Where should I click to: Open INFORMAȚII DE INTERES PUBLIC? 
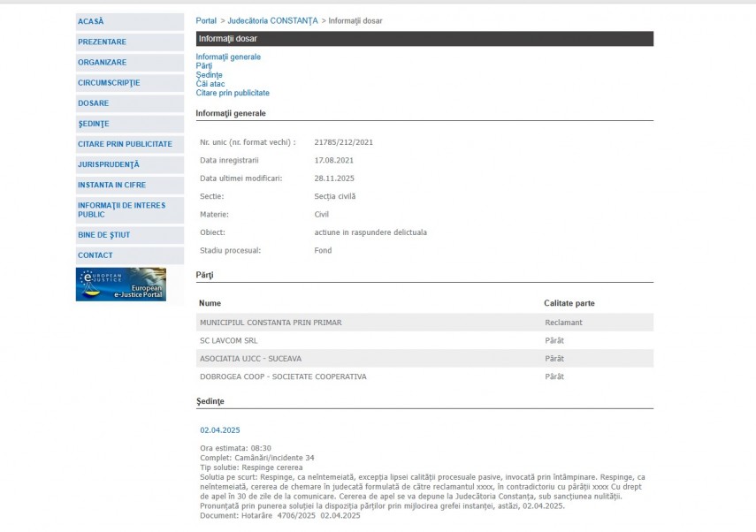tap(121, 209)
